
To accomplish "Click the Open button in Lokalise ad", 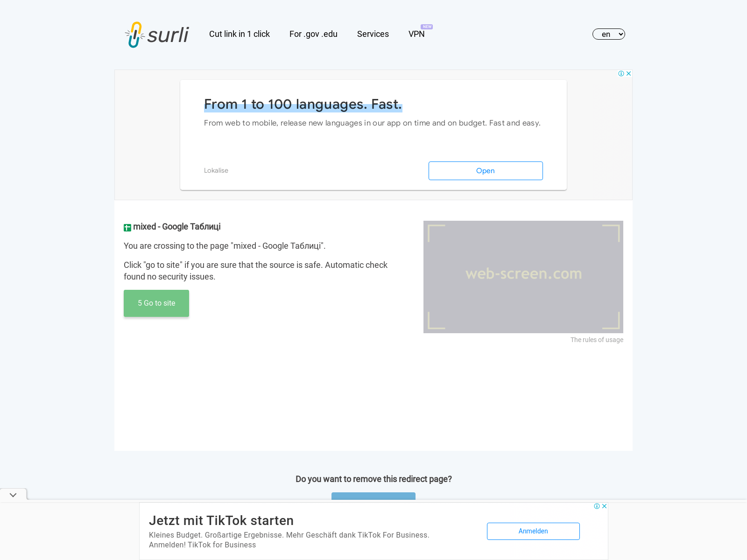I will click(486, 171).
